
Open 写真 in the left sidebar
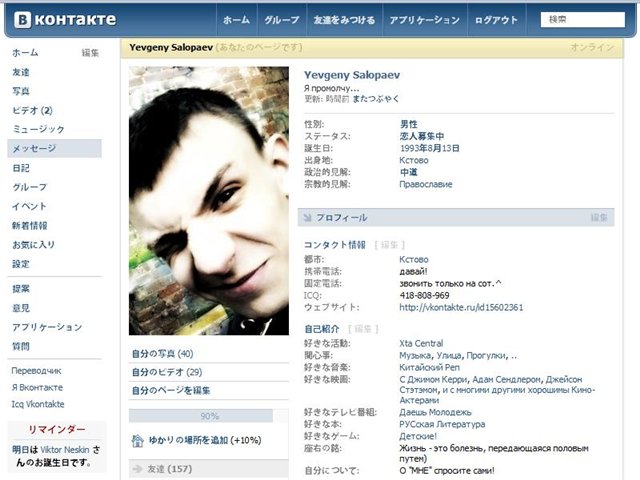tap(21, 91)
